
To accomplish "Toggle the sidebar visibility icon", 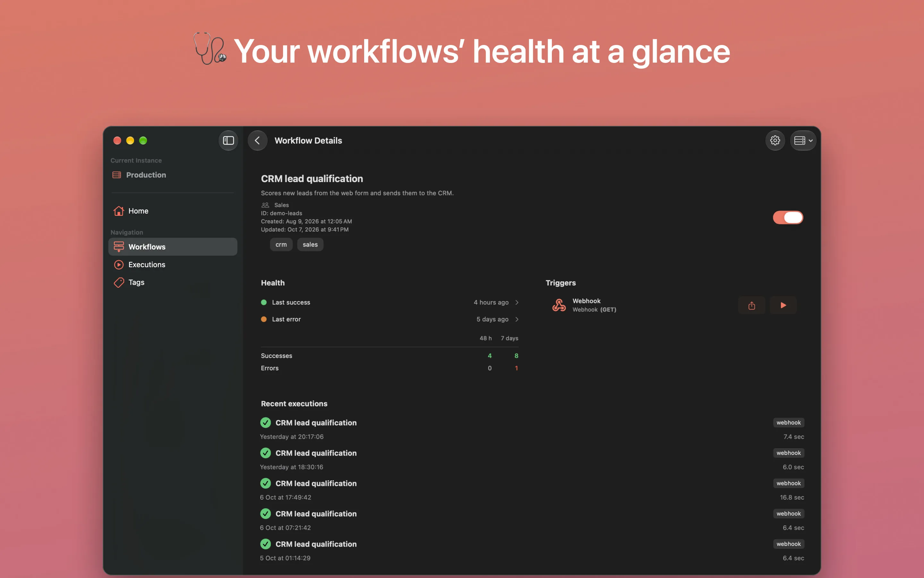I will 228,140.
